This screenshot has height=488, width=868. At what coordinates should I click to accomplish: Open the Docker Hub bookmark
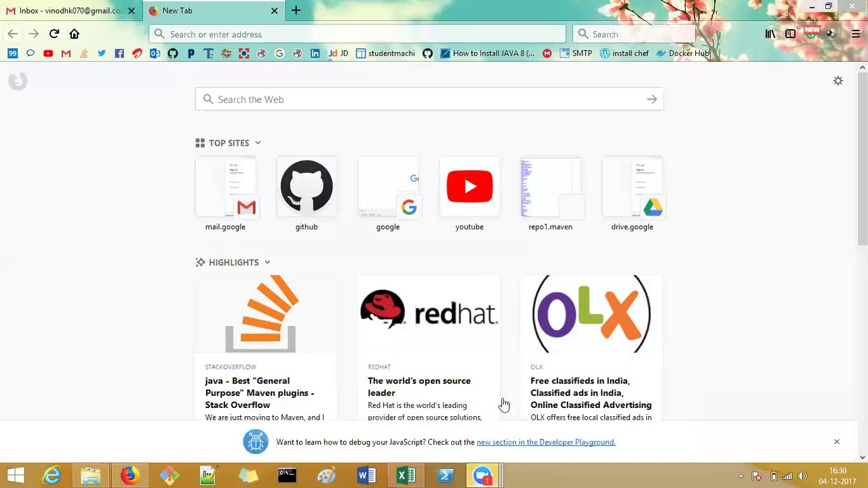point(682,54)
